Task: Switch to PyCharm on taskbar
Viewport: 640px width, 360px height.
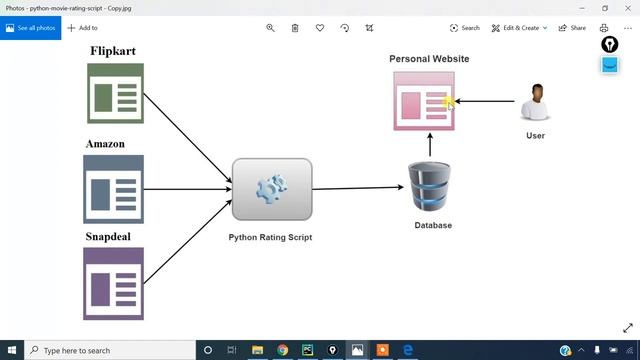Action: click(307, 350)
